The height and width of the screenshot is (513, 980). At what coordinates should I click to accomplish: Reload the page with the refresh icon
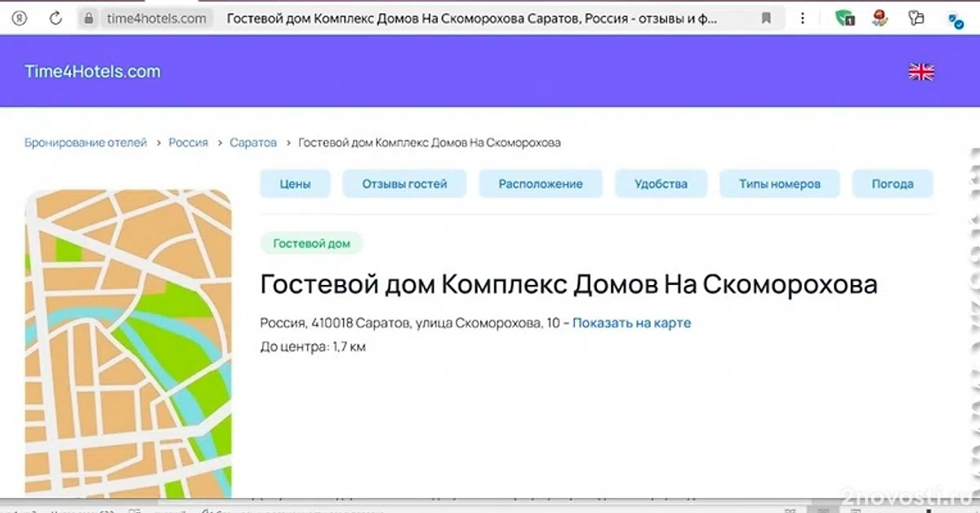56,18
